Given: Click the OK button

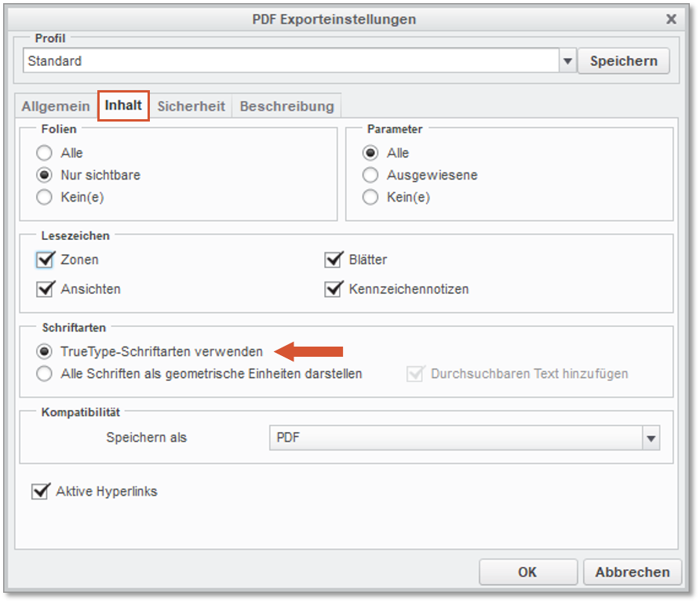Looking at the screenshot, I should (x=527, y=572).
